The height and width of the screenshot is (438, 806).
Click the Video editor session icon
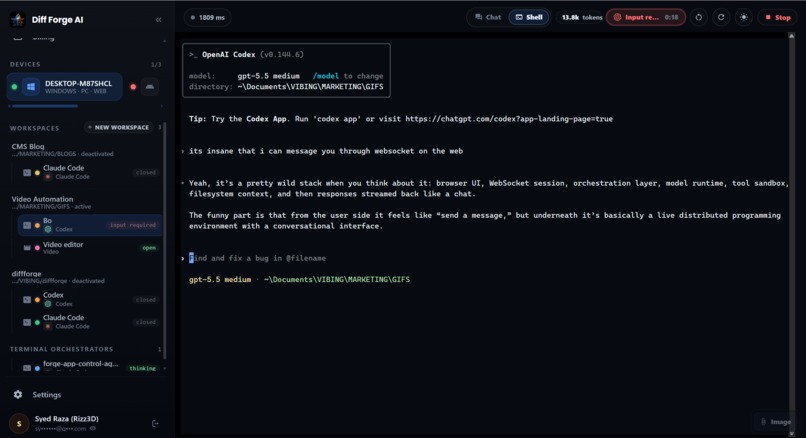pos(27,248)
